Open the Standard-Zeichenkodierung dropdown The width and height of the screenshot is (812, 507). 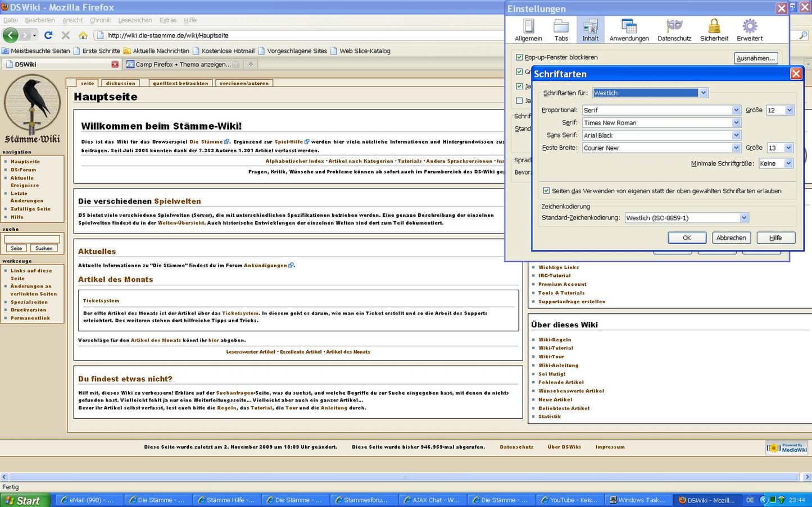click(743, 218)
